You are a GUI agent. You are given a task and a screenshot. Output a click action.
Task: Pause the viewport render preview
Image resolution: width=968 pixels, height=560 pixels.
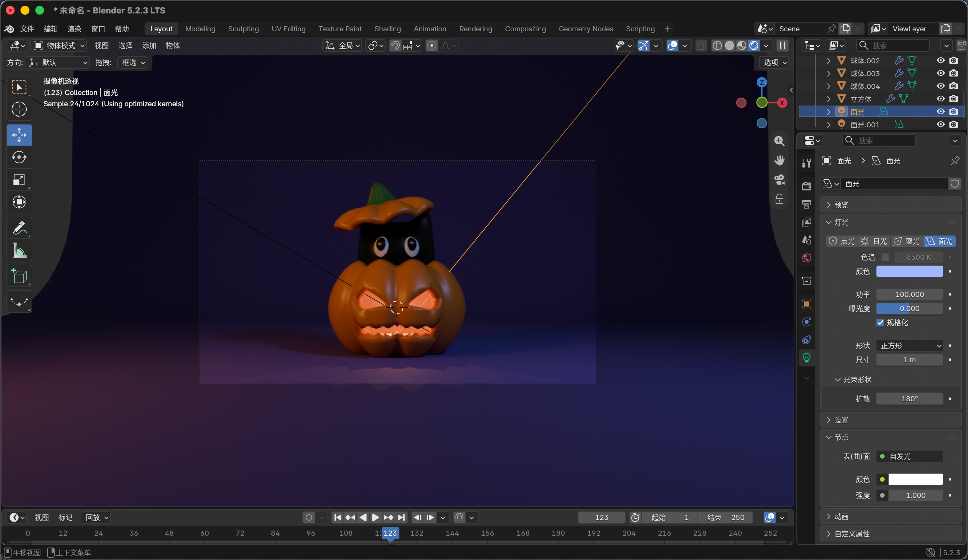tap(782, 46)
